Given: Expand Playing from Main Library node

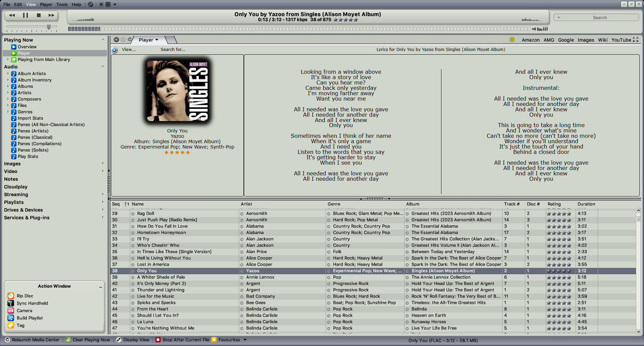Looking at the screenshot, I should pos(8,59).
